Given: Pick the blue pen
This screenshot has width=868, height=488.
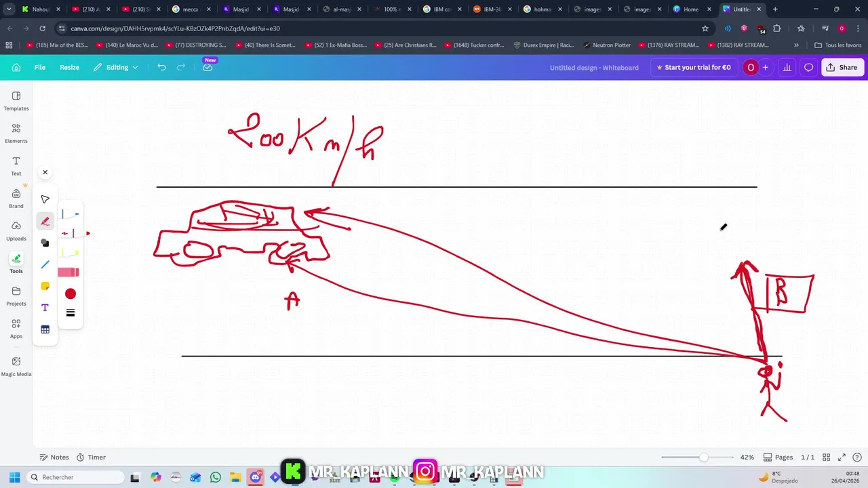Looking at the screenshot, I should [70, 214].
